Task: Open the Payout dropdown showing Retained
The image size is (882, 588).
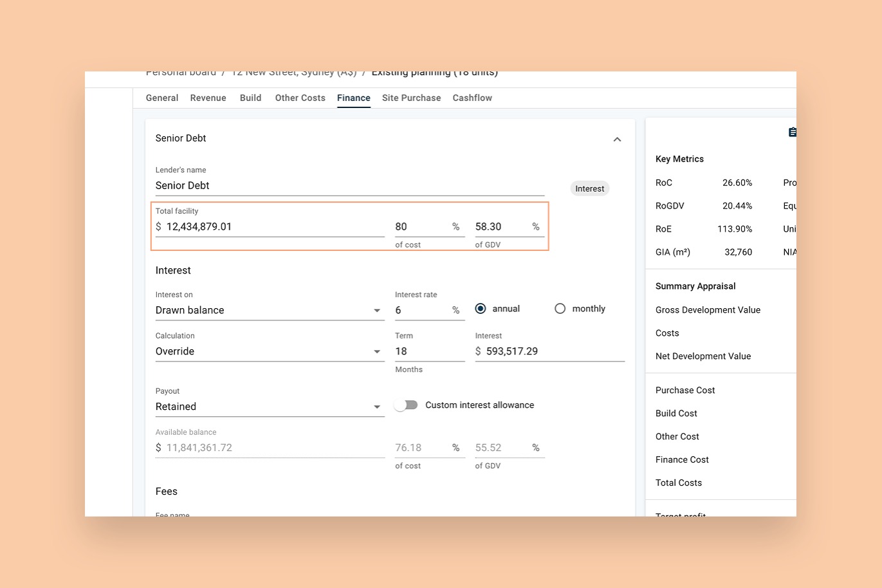Action: click(x=377, y=407)
